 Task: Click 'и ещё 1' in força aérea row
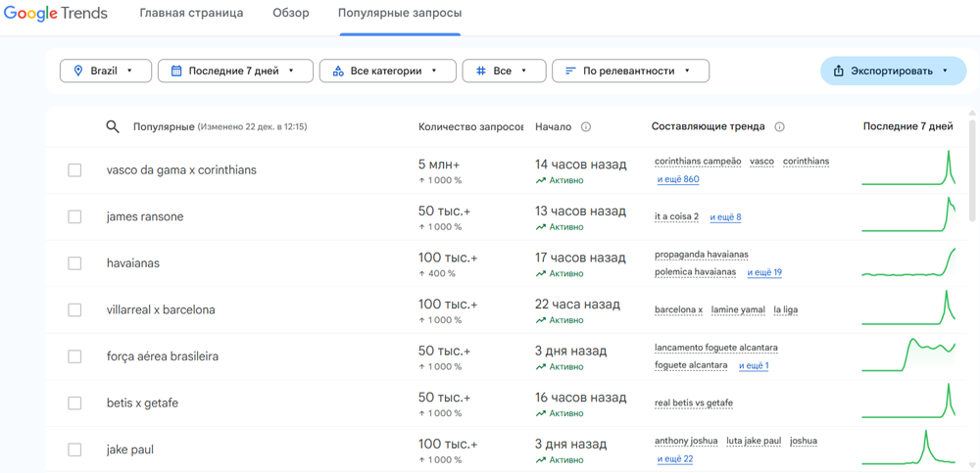click(754, 365)
